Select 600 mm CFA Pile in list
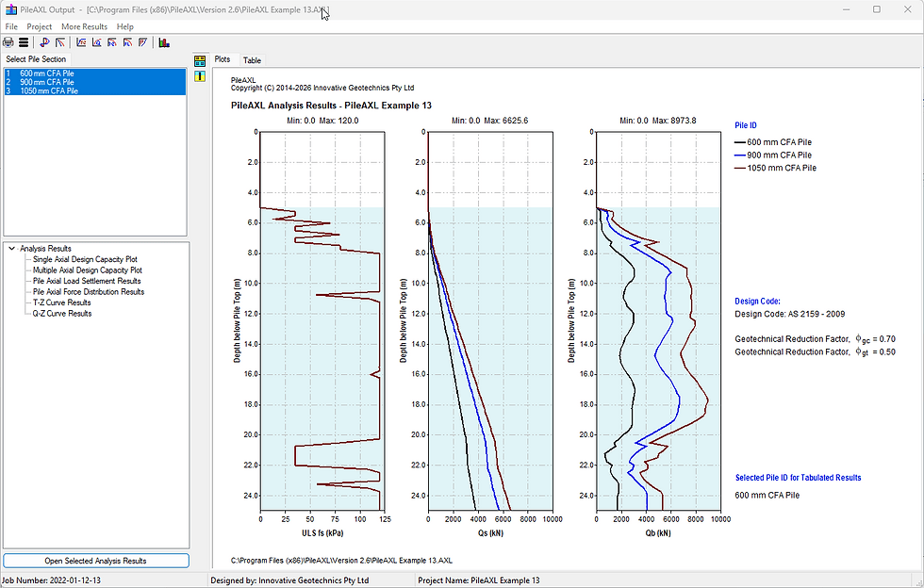The height and width of the screenshot is (588, 924). (x=95, y=73)
